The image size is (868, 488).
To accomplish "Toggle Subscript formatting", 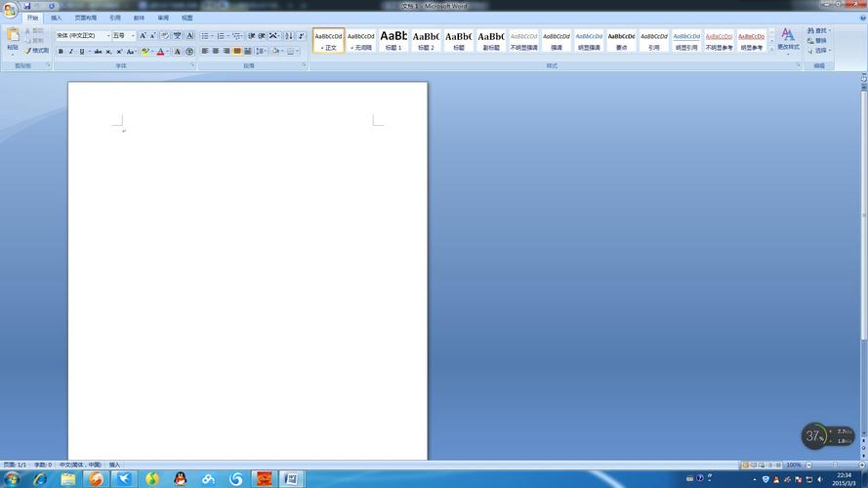I will coord(108,52).
